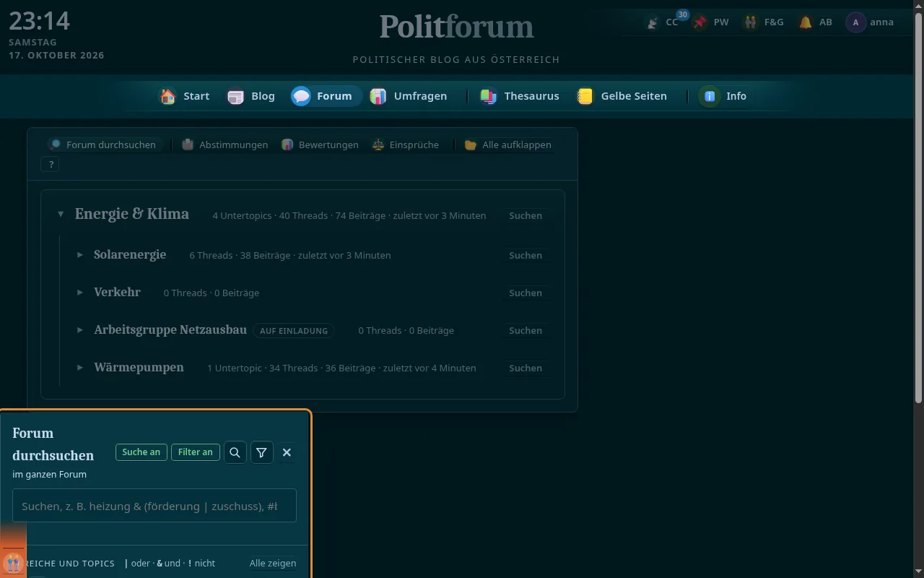This screenshot has width=924, height=578.
Task: Focus the forum search text field
Action: coord(154,506)
